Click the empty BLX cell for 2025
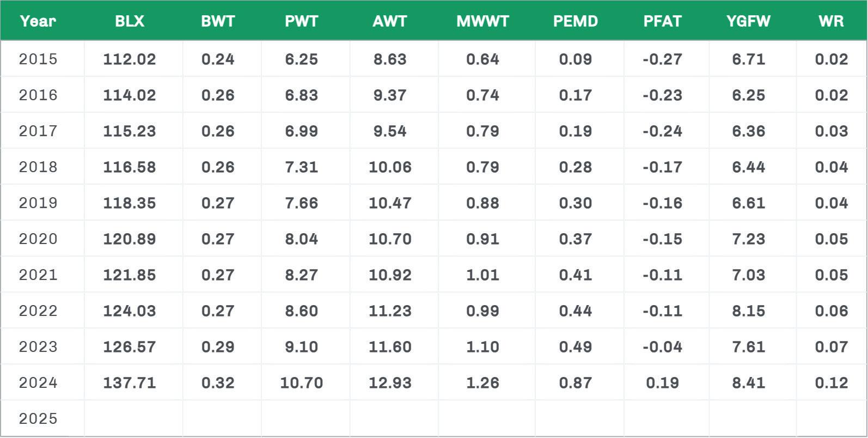Viewport: 868px width, 438px height. click(x=133, y=418)
